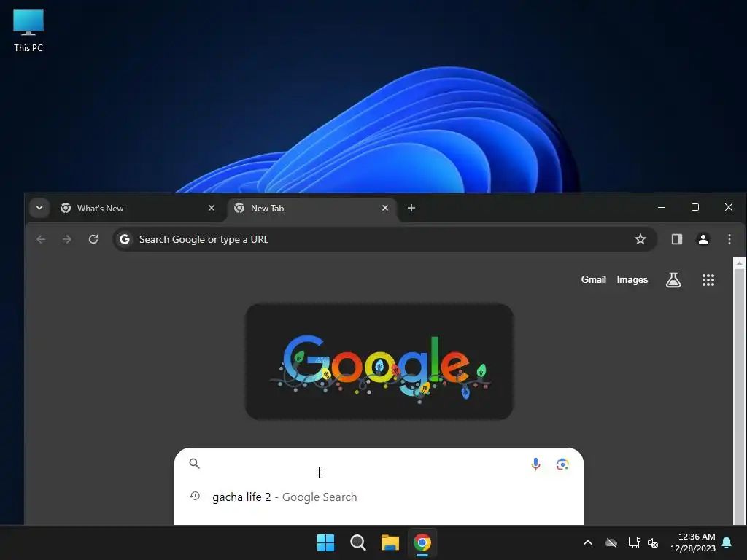Open the muted volume tray icon

pos(653,542)
